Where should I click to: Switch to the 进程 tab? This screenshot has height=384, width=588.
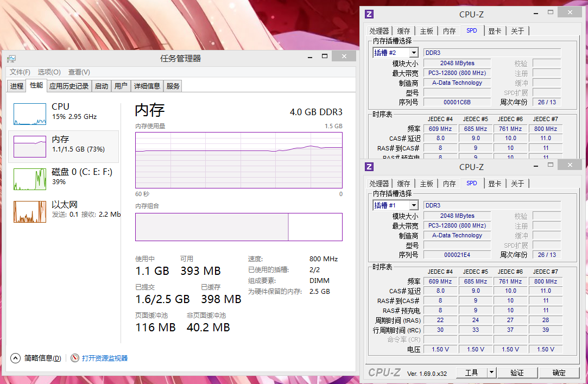[17, 86]
